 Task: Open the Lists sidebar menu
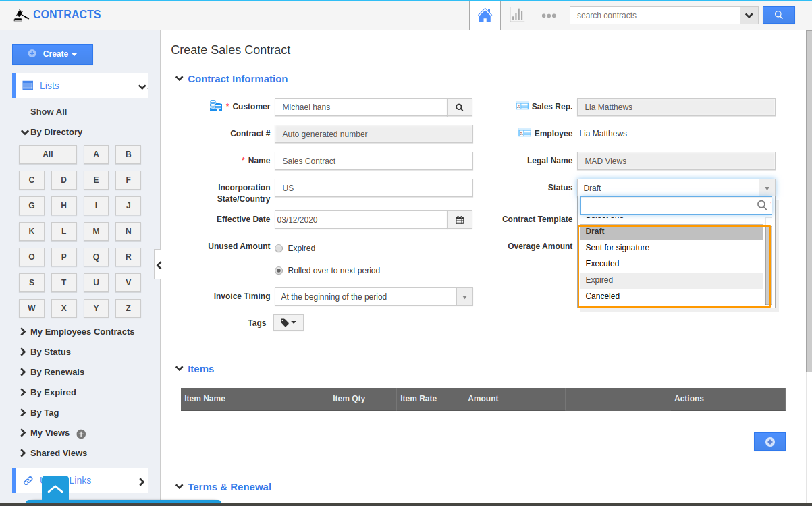pyautogui.click(x=80, y=86)
